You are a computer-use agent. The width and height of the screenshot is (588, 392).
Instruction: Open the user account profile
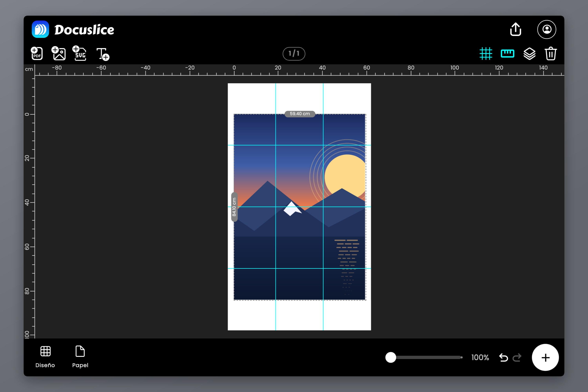(x=547, y=30)
